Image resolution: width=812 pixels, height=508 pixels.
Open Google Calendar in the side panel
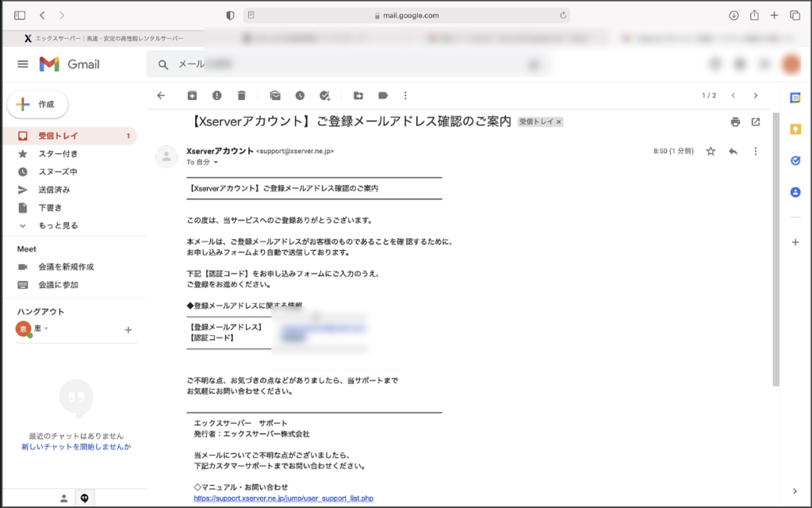[795, 98]
